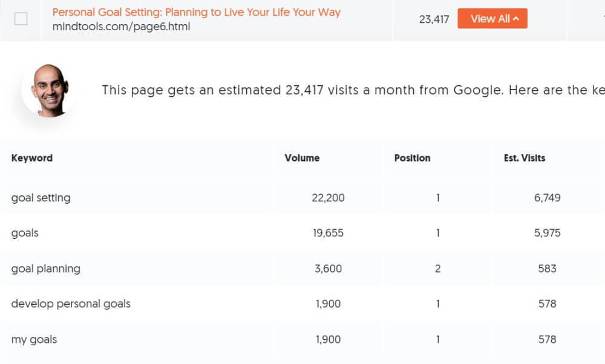605x364 pixels.
Task: Select the 'goal planning' keyword row
Action: click(x=45, y=268)
